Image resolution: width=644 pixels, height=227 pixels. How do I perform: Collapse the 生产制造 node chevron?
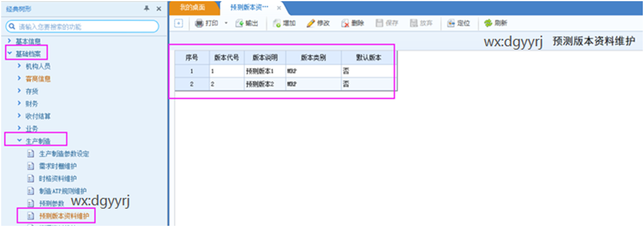pyautogui.click(x=19, y=141)
